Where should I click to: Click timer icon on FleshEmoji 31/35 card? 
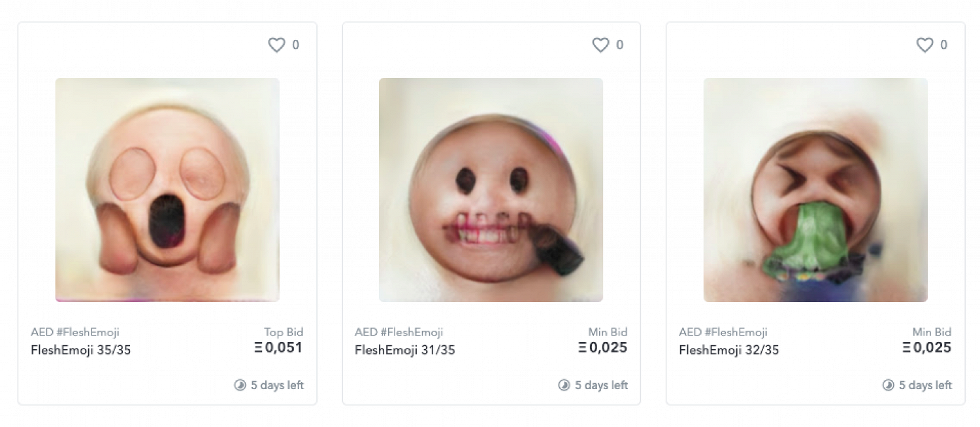[564, 385]
